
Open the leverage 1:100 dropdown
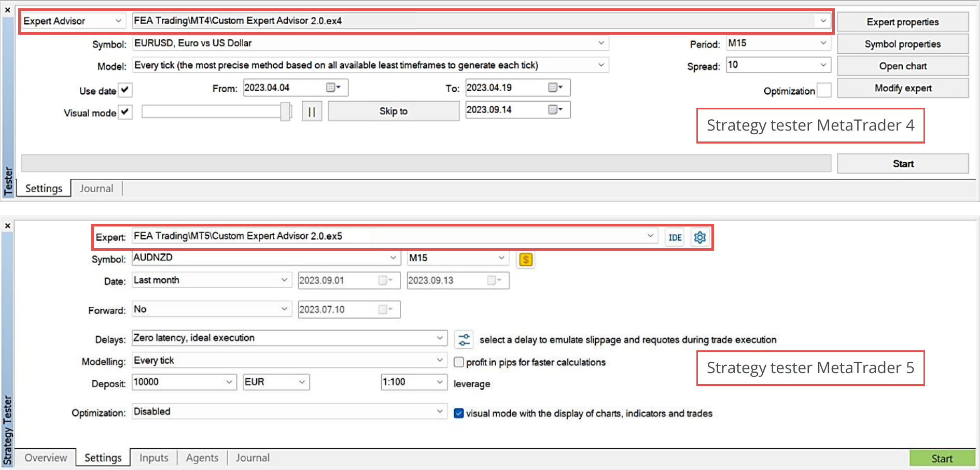coord(440,382)
